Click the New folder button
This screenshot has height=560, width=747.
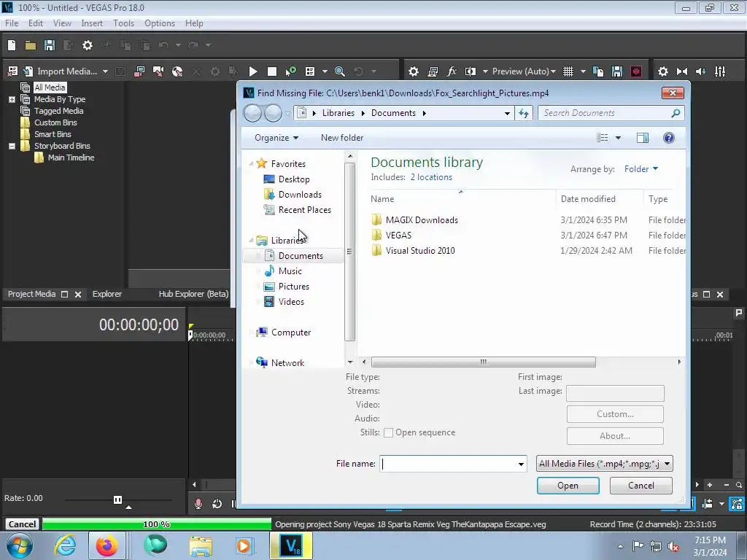[x=342, y=138]
